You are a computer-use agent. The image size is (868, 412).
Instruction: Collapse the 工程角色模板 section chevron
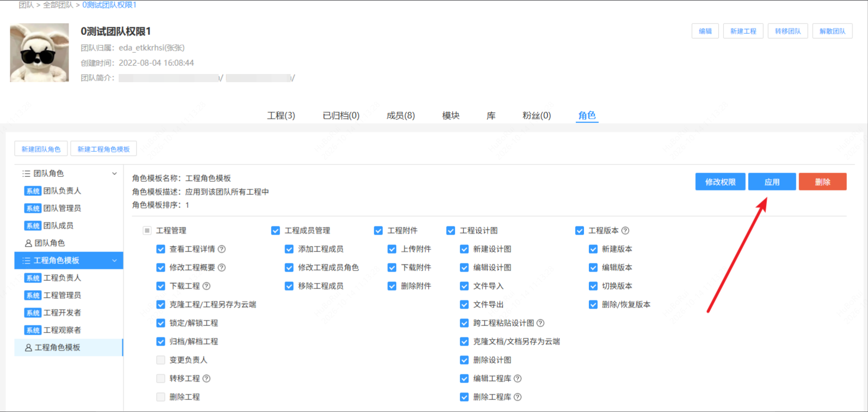pyautogui.click(x=114, y=261)
